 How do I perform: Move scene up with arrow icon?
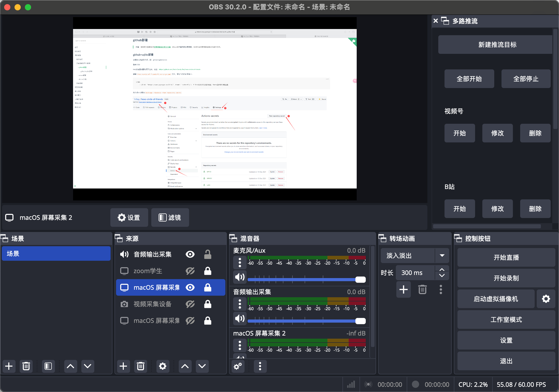pos(70,366)
